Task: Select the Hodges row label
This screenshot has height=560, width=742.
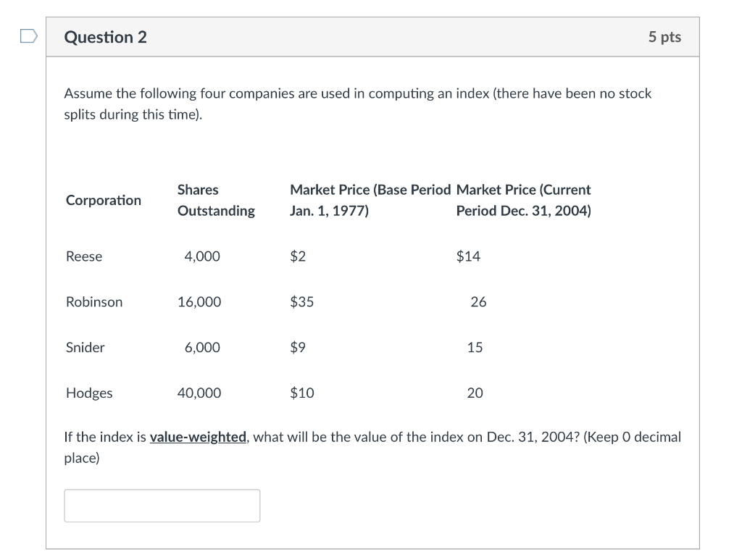Action: click(89, 393)
